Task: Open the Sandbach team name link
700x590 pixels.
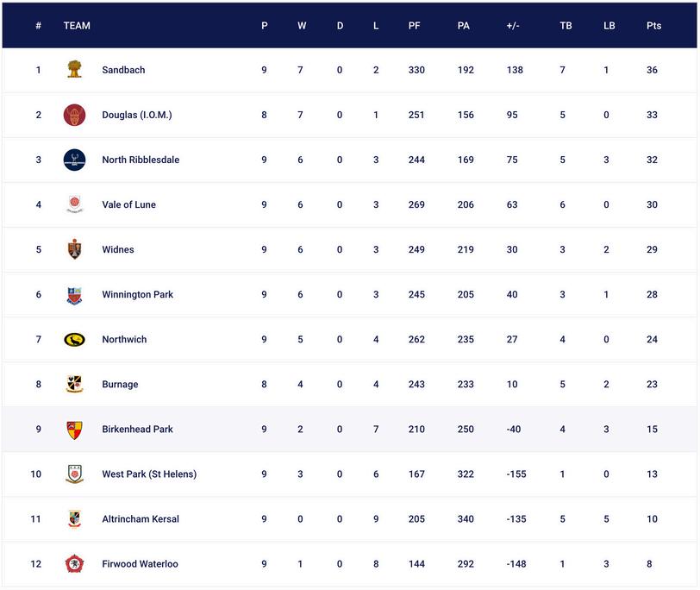Action: tap(123, 70)
